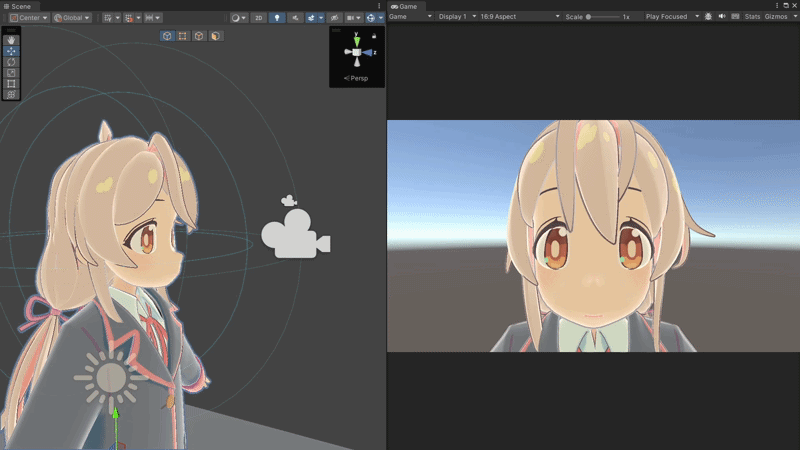Open the 16:9 Aspect dropdown
Screen dimensions: 800x450
tap(520, 16)
